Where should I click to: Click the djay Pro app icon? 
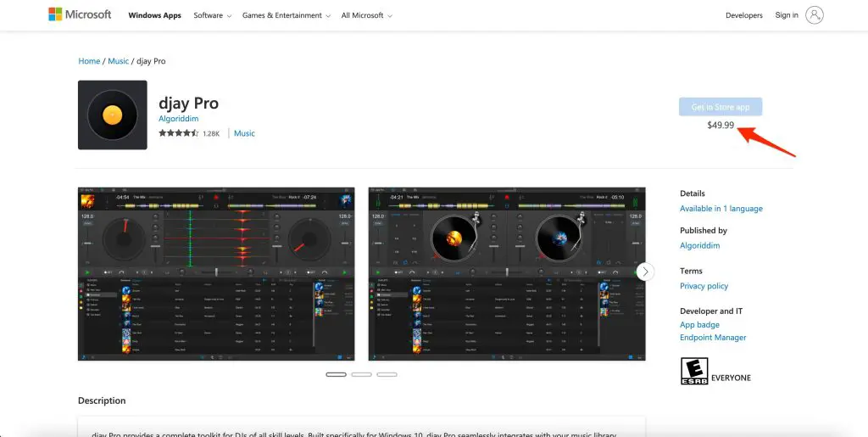point(113,115)
